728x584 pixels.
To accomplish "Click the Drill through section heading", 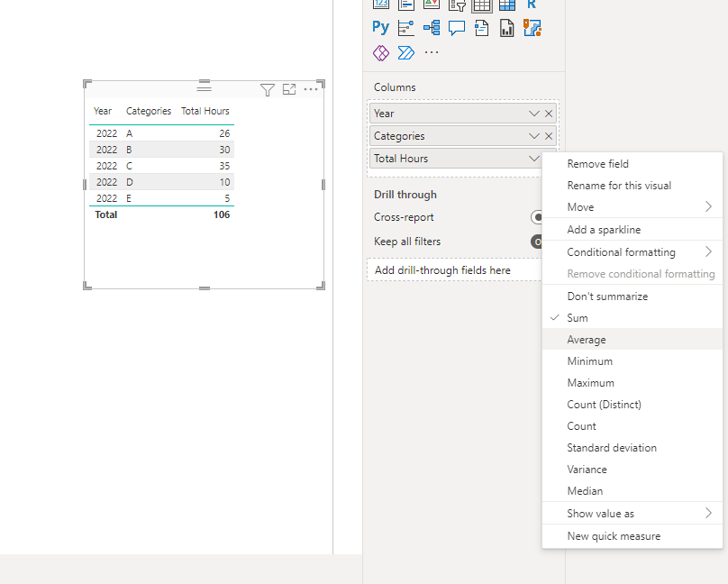I will pyautogui.click(x=405, y=195).
